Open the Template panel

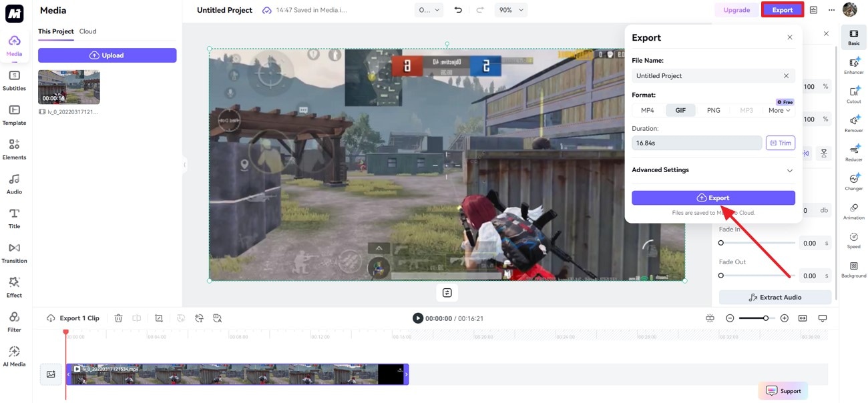[14, 115]
